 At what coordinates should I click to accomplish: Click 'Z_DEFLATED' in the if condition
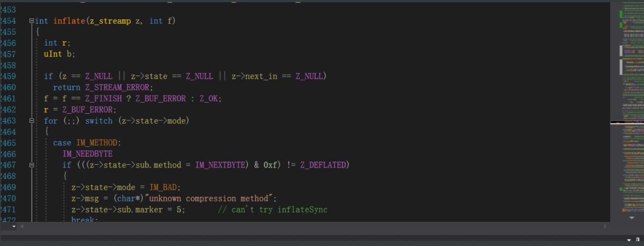(x=323, y=164)
